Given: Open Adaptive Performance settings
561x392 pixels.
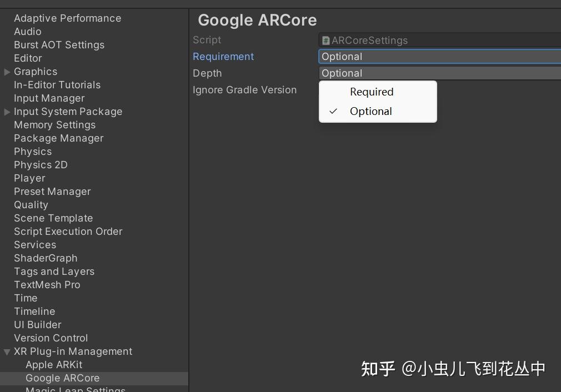Looking at the screenshot, I should pos(67,18).
